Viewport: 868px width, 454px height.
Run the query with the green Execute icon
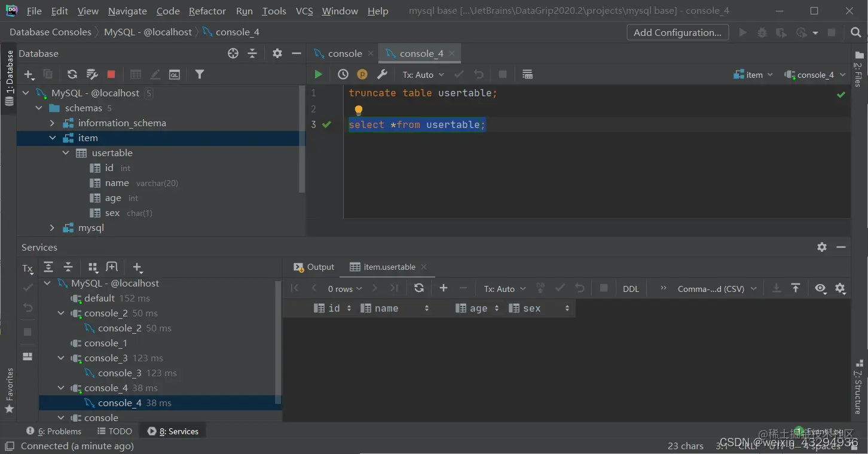[318, 74]
